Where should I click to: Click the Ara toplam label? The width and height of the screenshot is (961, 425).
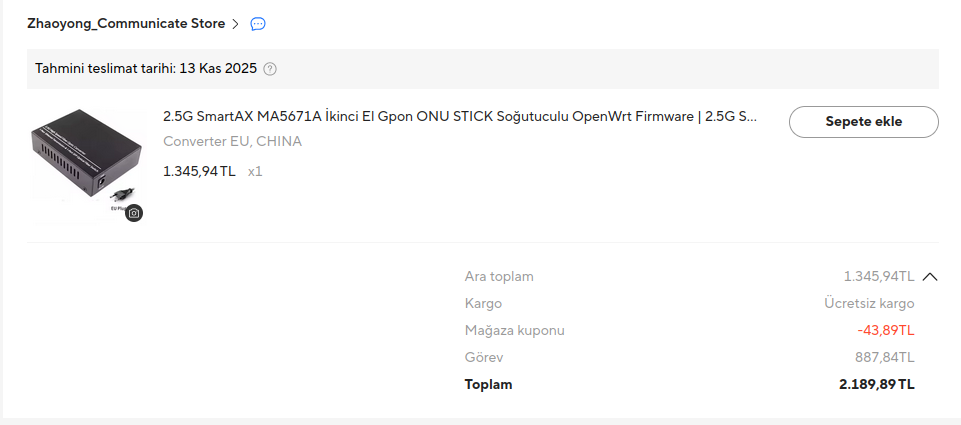(x=499, y=277)
